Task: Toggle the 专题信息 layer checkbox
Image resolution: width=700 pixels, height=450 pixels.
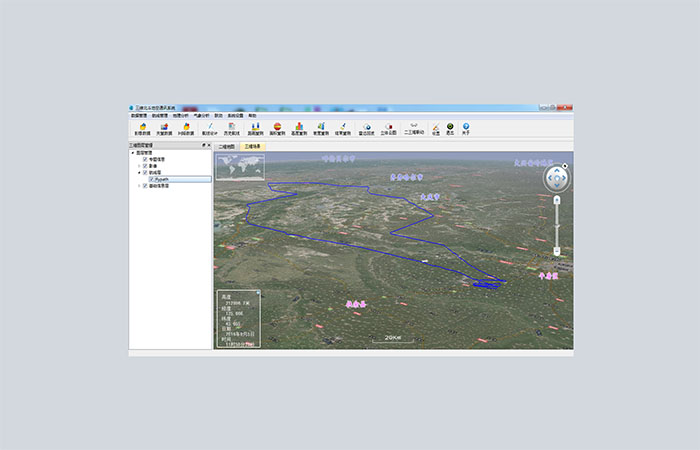Action: coord(145,159)
